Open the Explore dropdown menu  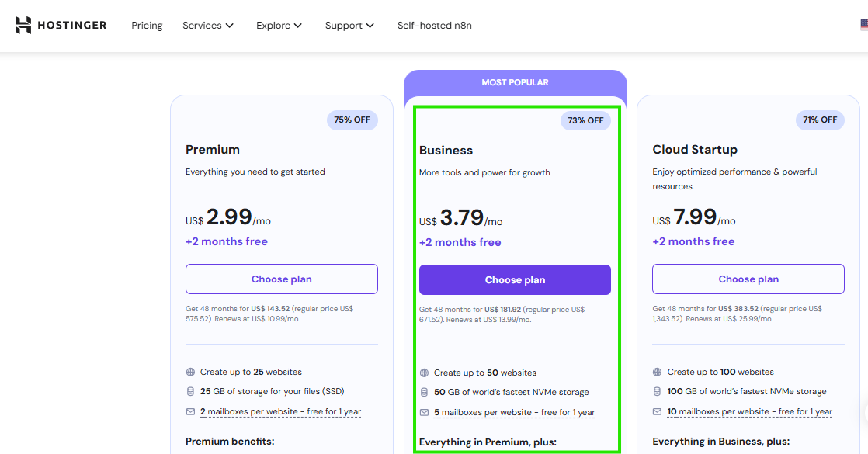(x=279, y=26)
